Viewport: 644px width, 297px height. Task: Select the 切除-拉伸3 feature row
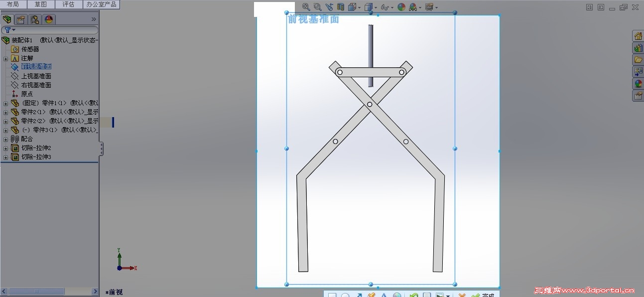(x=31, y=157)
